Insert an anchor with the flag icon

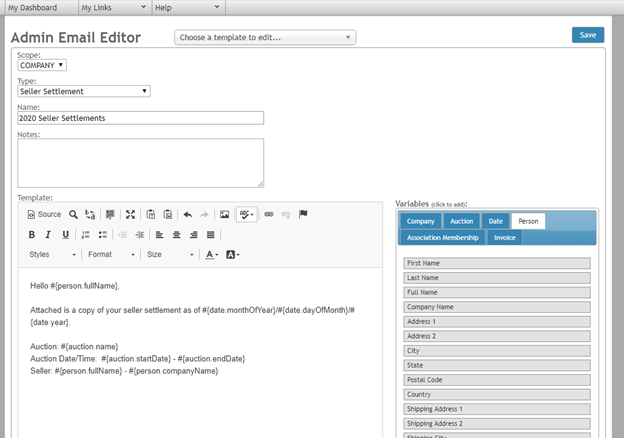pyautogui.click(x=303, y=214)
